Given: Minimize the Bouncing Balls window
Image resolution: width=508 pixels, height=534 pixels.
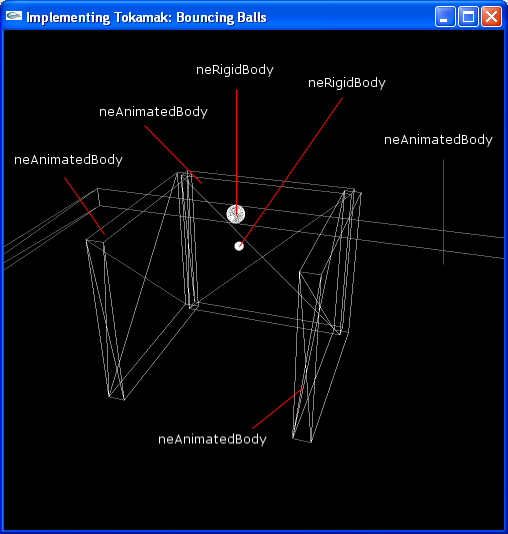Looking at the screenshot, I should (x=445, y=16).
